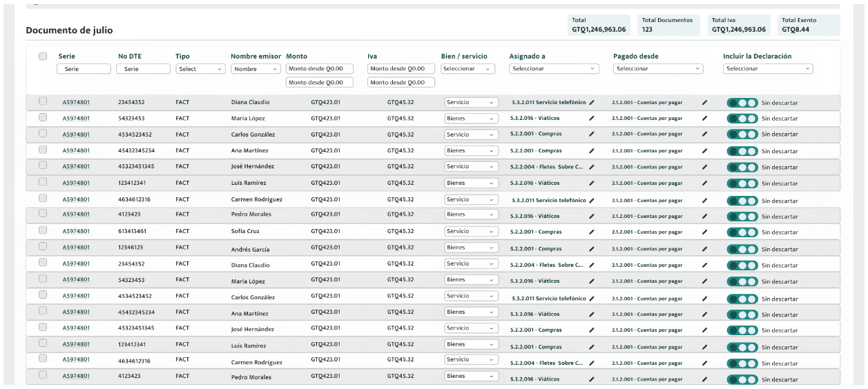Edit Compras pencil in Luis Ramírez row
This screenshot has height=389, width=868.
pos(591,347)
